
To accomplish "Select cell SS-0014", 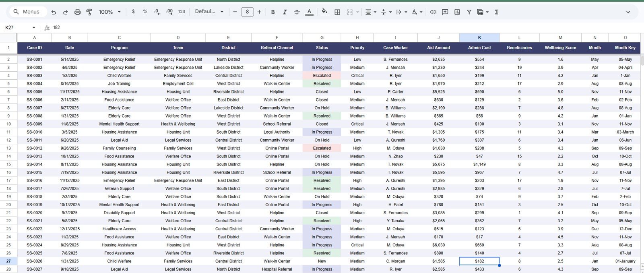I will pos(35,164).
